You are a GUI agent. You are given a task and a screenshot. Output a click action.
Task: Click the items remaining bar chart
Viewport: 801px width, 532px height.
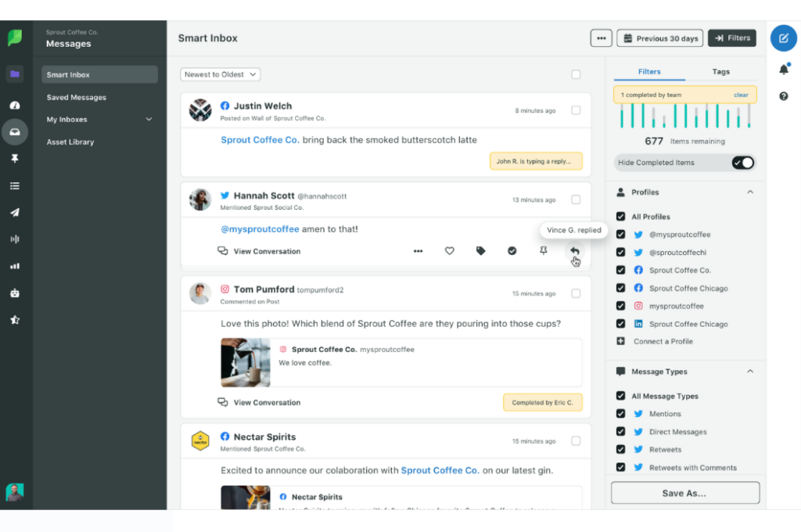684,116
